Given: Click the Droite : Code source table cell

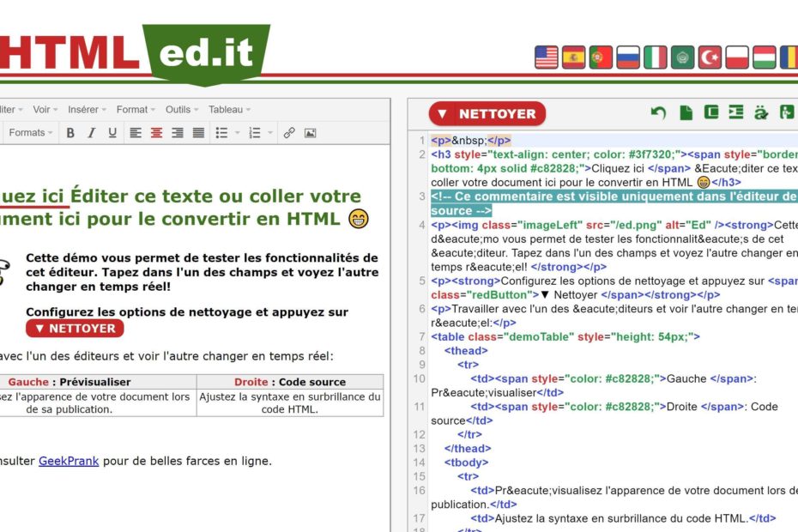Looking at the screenshot, I should click(x=290, y=382).
